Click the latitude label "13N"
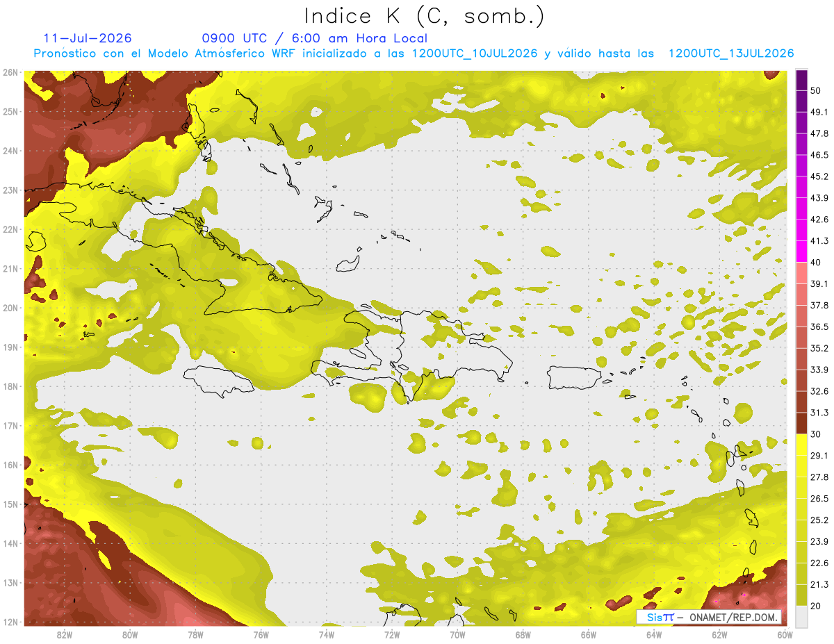This screenshot has height=644, width=834. pyautogui.click(x=10, y=582)
